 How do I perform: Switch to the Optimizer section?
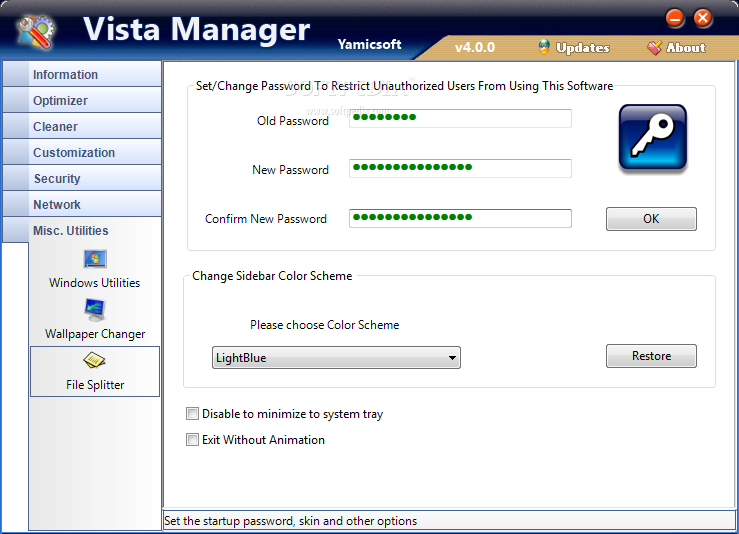82,100
